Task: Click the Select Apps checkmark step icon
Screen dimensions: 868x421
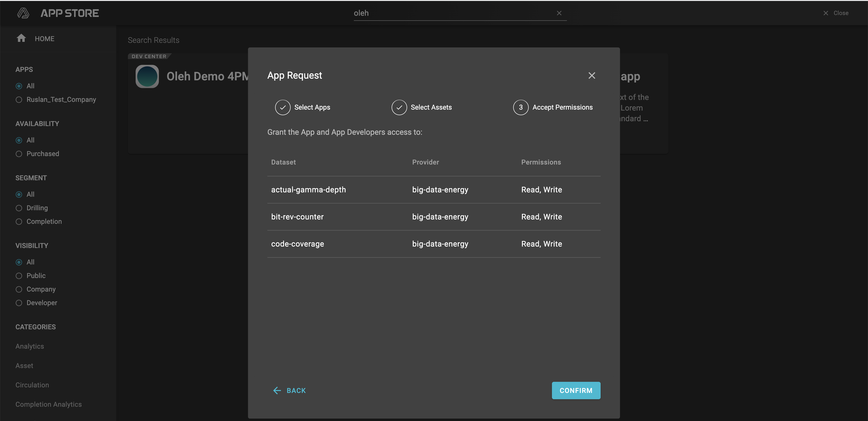Action: tap(283, 107)
